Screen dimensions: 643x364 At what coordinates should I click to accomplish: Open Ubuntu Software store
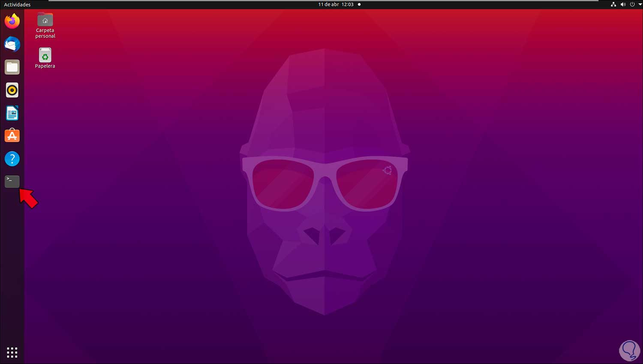(x=12, y=136)
